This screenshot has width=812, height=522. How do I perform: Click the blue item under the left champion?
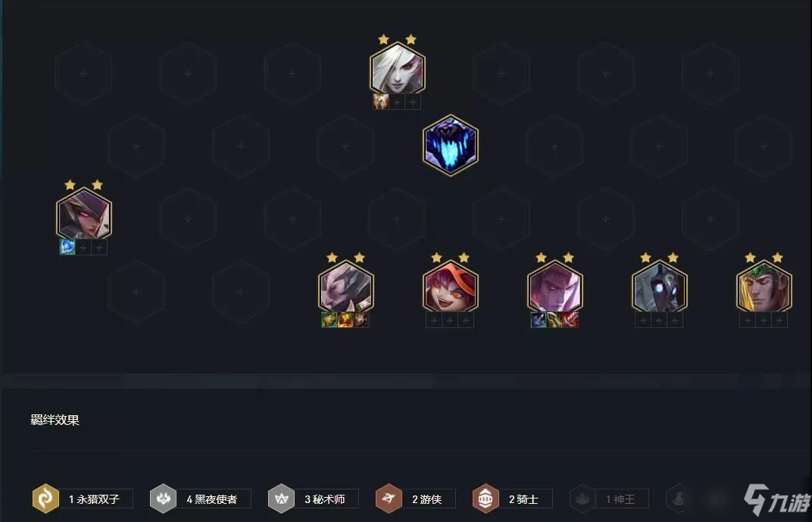point(67,247)
